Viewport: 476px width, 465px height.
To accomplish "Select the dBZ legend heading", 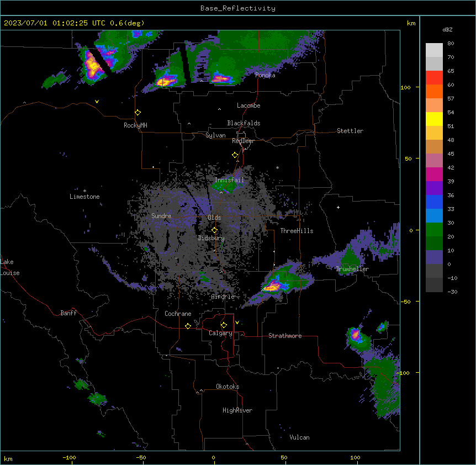I will tap(447, 30).
